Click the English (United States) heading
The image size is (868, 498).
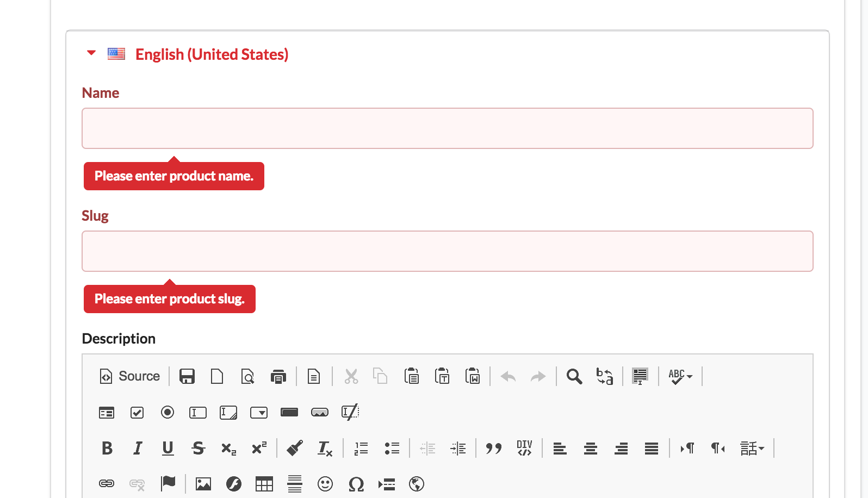pos(212,54)
